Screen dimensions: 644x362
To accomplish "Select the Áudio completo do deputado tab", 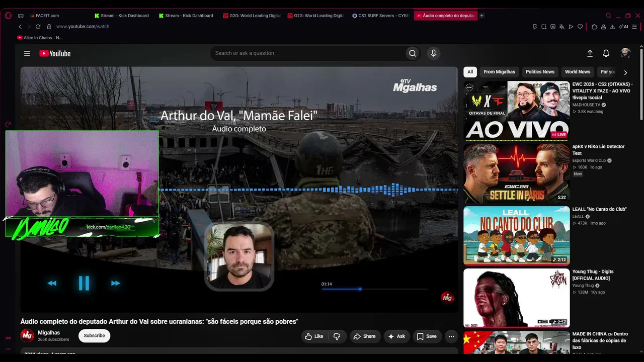I will pyautogui.click(x=445, y=16).
